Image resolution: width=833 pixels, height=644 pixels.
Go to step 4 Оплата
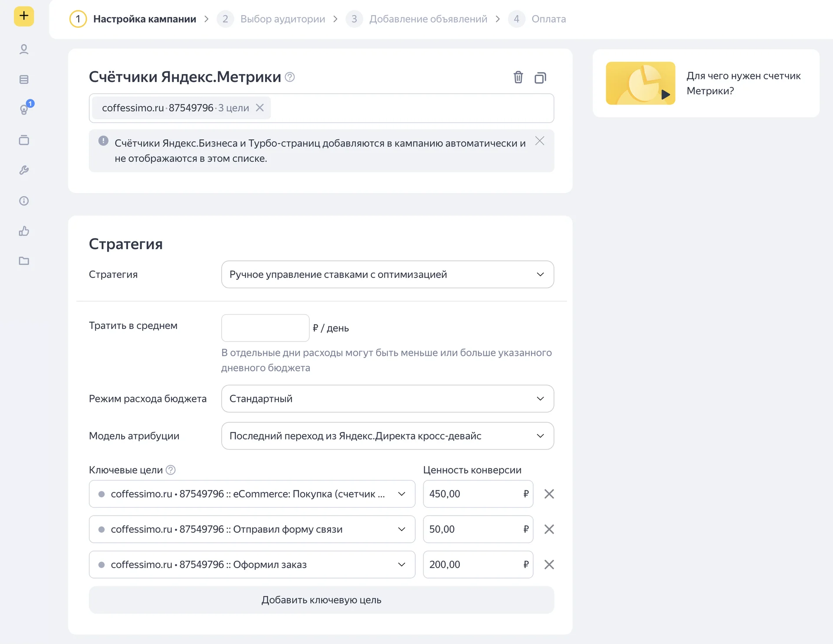[x=537, y=19]
